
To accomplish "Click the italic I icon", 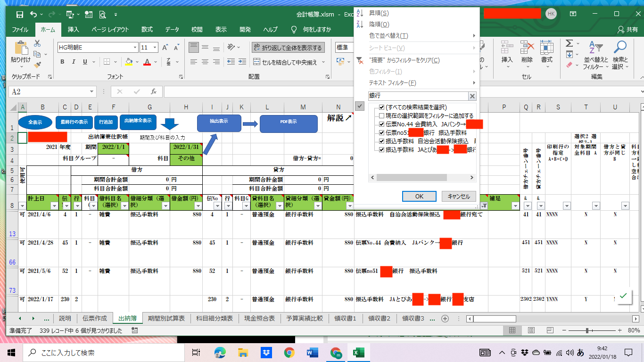I will pos(74,62).
